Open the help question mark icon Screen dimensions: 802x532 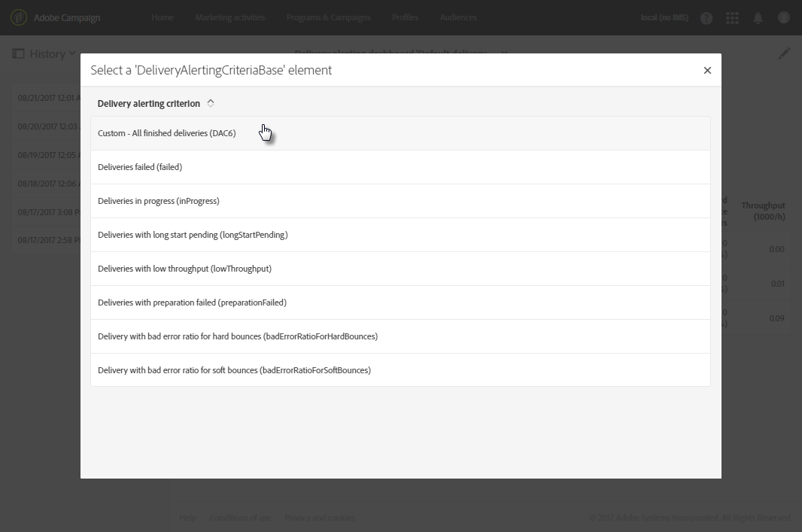(x=706, y=18)
